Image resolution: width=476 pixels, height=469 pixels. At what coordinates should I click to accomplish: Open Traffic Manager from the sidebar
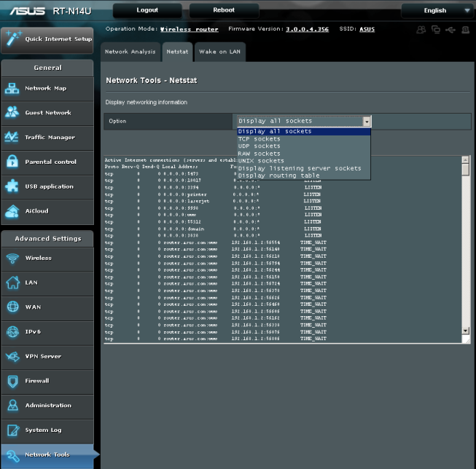[x=47, y=138]
